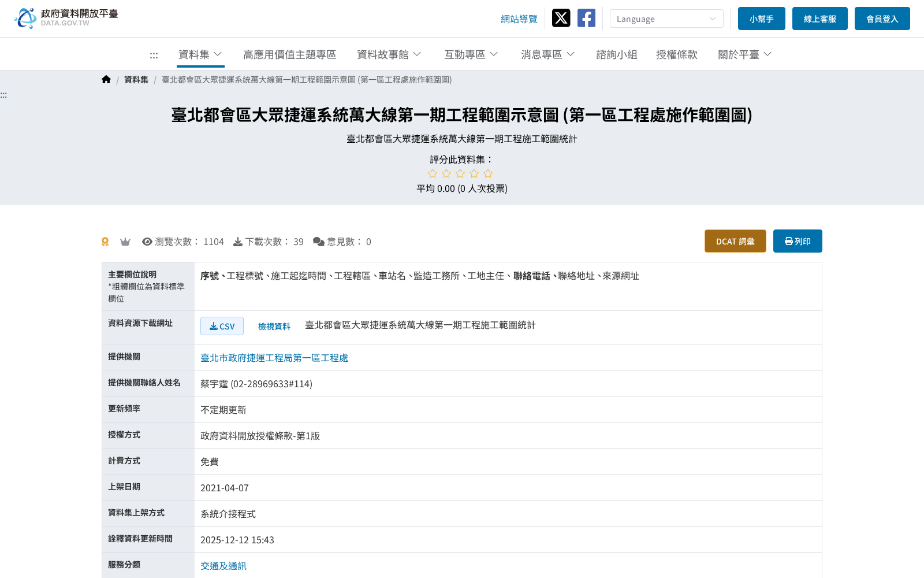Image resolution: width=924 pixels, height=578 pixels.
Task: Rate dataset with the first star
Action: 433,173
